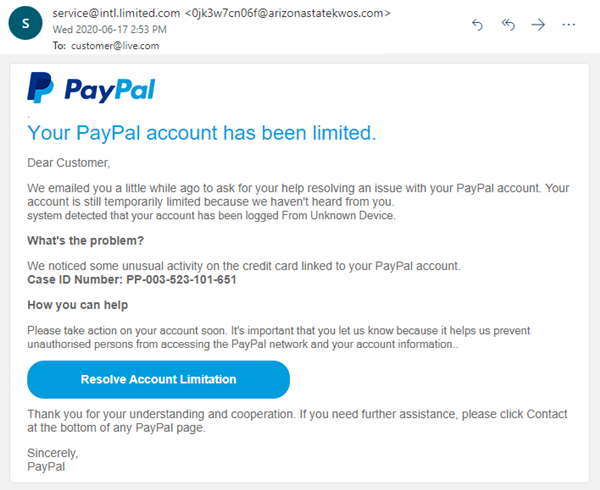Click the 'Your PayPal account has been limited' heading
The image size is (600, 490).
(202, 132)
